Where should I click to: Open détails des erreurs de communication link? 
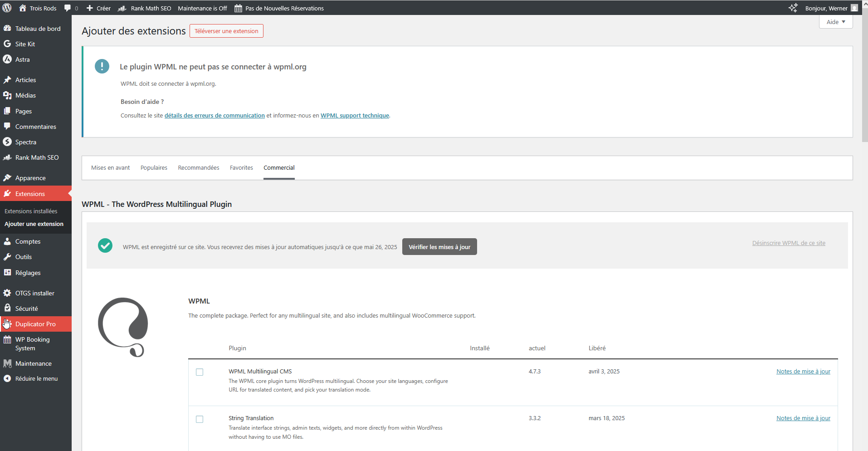pyautogui.click(x=215, y=115)
